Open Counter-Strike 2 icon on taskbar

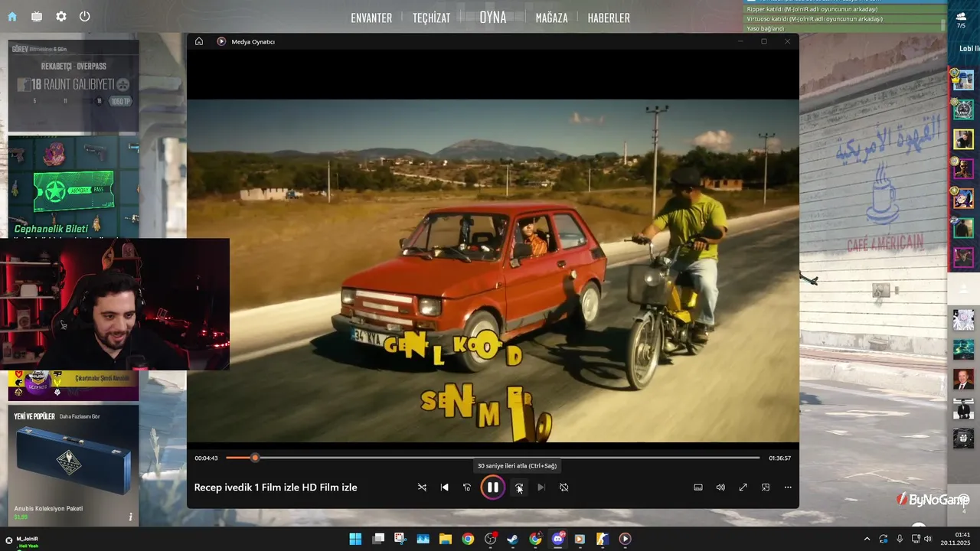(x=603, y=539)
